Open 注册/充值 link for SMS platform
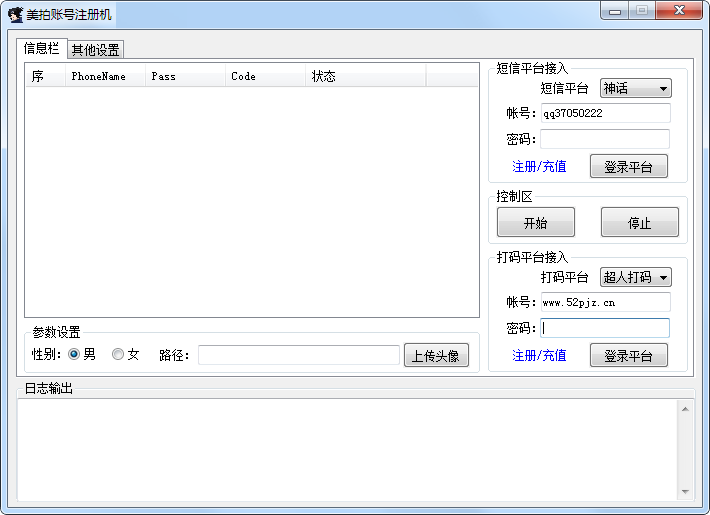This screenshot has height=515, width=710. (x=539, y=167)
